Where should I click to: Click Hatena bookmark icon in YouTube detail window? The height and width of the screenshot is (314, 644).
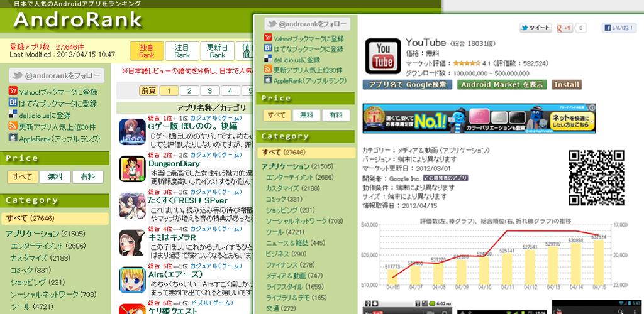[268, 48]
